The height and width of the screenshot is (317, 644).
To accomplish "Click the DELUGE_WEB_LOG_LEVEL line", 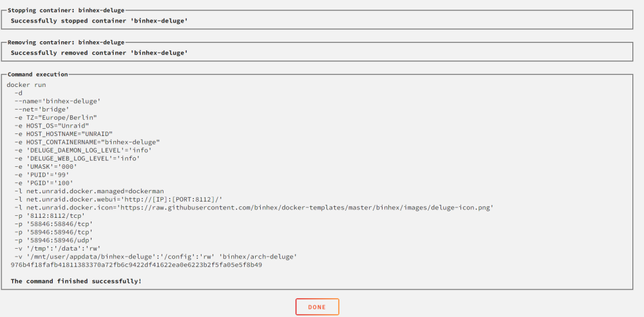I will (77, 158).
